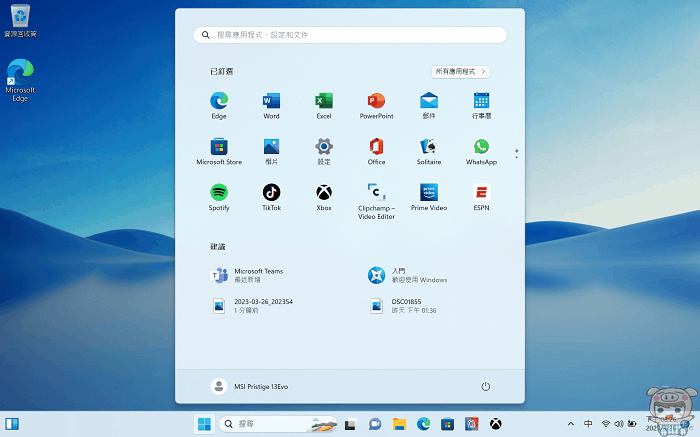Open Spotify from the Start menu
This screenshot has height=437, width=700.
[219, 197]
